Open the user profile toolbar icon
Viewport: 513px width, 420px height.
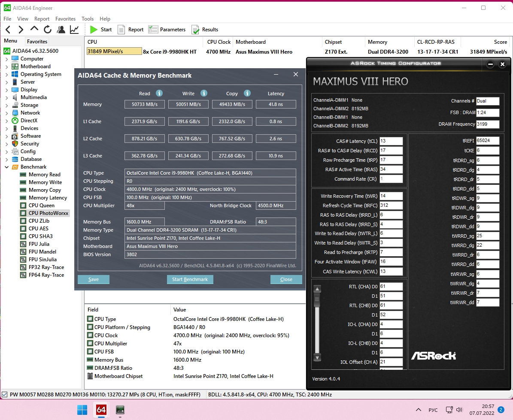tap(61, 30)
